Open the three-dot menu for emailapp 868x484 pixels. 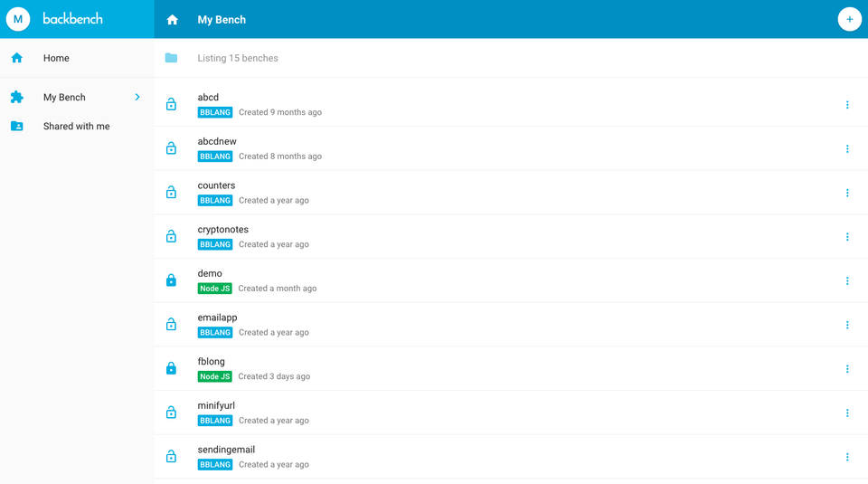pos(847,325)
